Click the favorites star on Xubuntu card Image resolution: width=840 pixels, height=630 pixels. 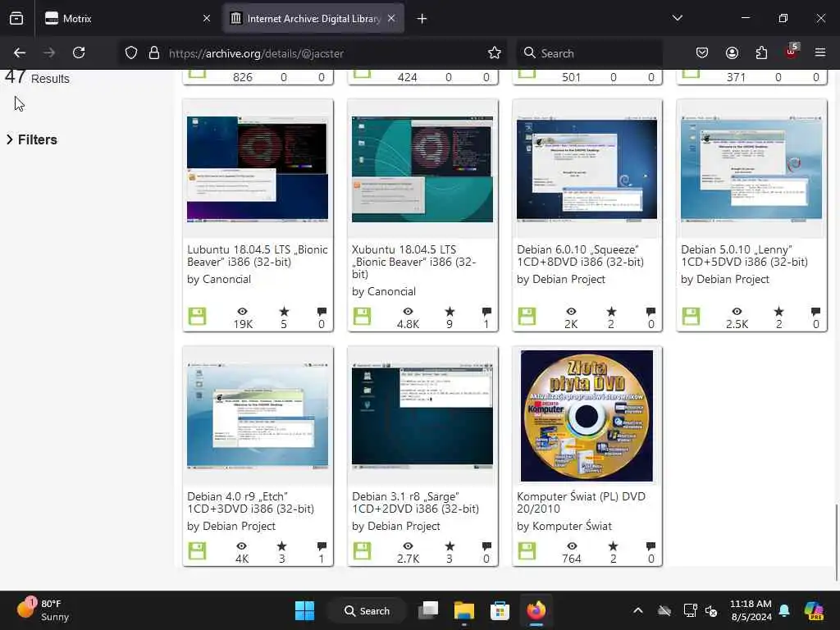450,311
